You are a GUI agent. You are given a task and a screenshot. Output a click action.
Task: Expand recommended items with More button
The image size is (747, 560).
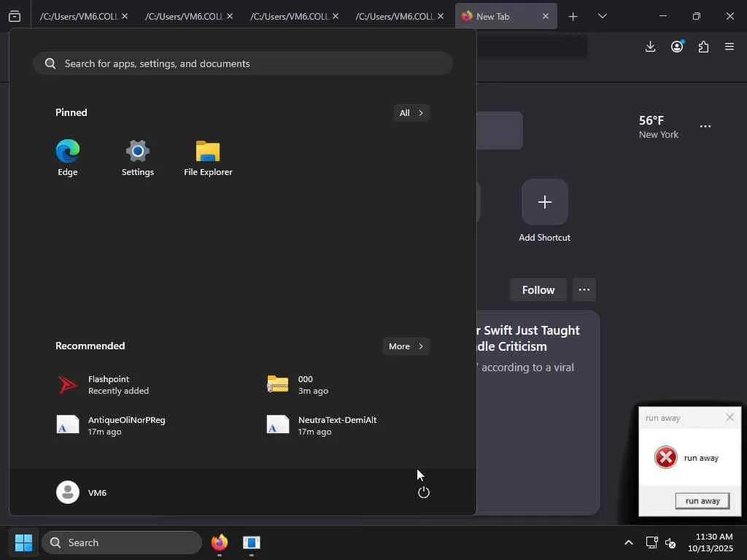(406, 346)
